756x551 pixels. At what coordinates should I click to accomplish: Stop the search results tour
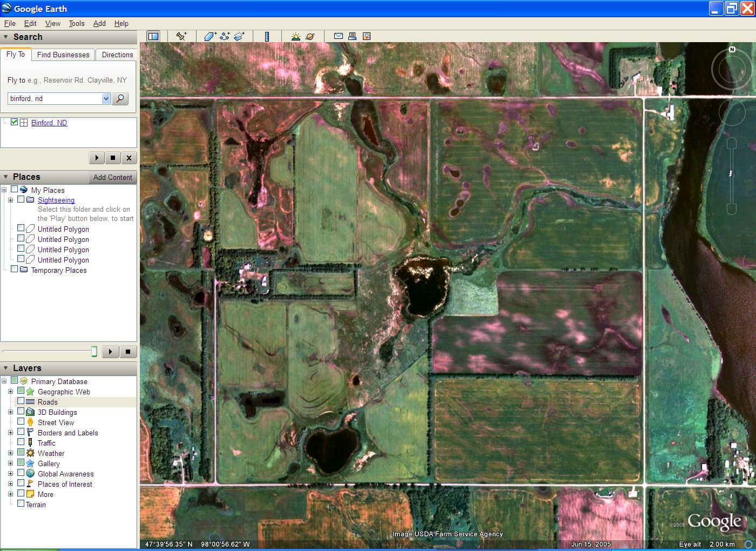(113, 158)
